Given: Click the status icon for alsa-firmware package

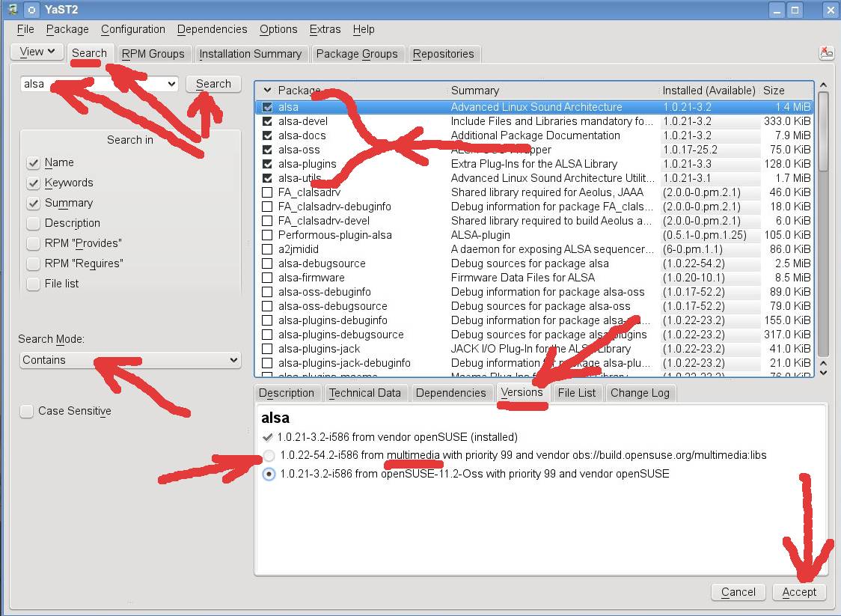Looking at the screenshot, I should [x=267, y=278].
